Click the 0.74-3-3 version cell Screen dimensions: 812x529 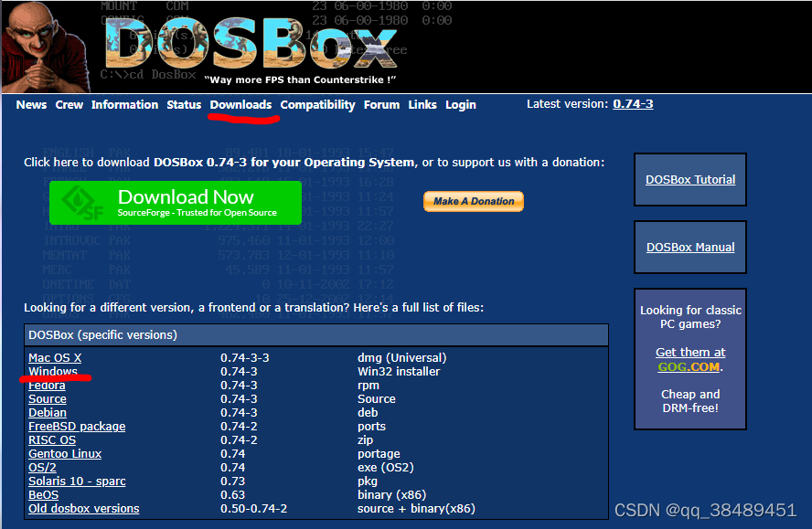(x=244, y=357)
